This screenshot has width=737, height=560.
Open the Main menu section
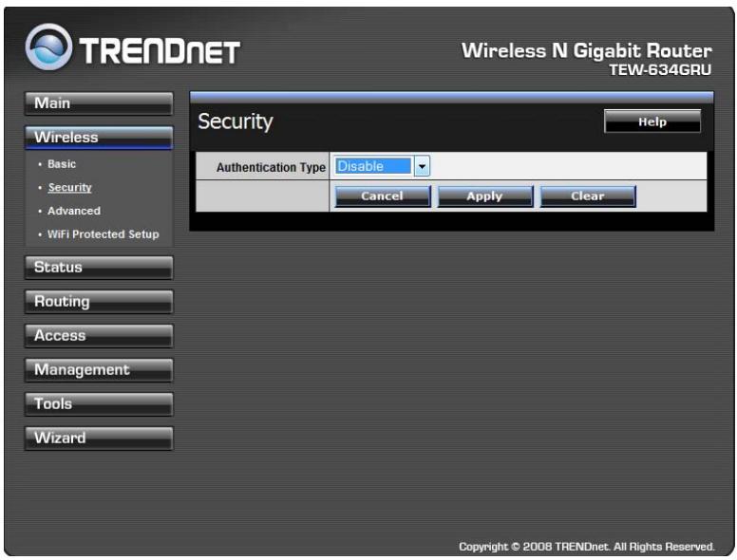coord(99,103)
